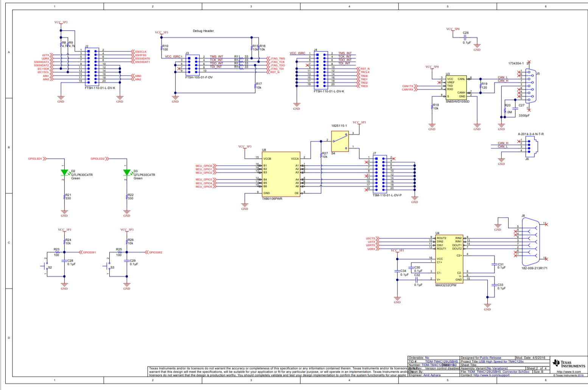Click the J4 header connector symbol

(321, 70)
